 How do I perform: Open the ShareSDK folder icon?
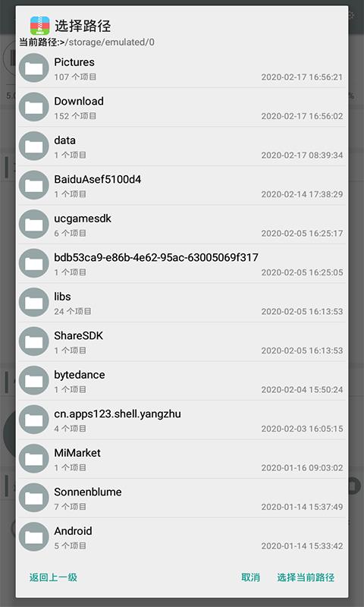(x=33, y=341)
